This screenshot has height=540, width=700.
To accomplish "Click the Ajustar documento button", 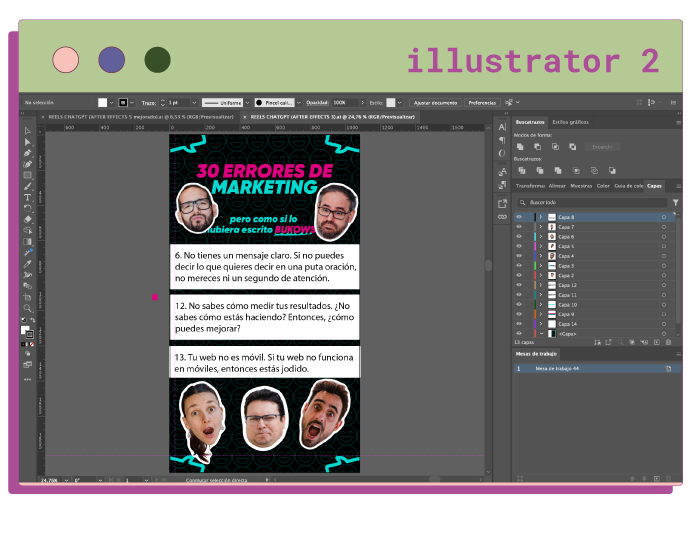I will tap(435, 103).
